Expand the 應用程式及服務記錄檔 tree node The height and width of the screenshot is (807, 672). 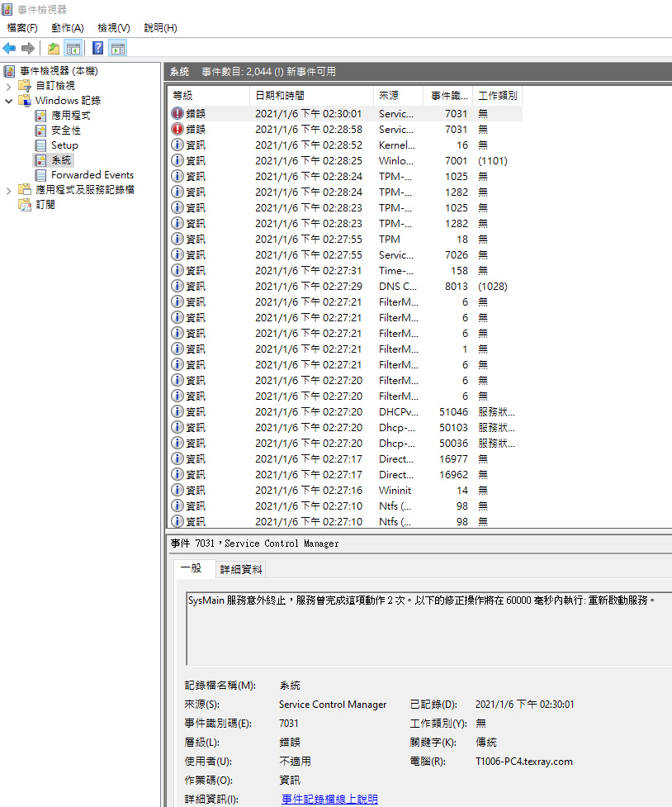(9, 191)
